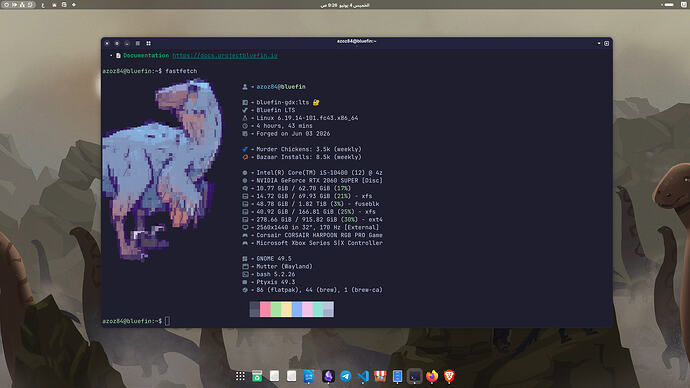Click the Corsair HARPOON RGB PRO line
690x388 pixels.
pos(312,235)
